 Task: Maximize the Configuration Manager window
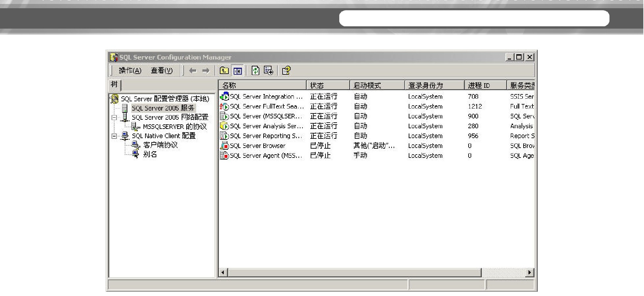coord(519,57)
